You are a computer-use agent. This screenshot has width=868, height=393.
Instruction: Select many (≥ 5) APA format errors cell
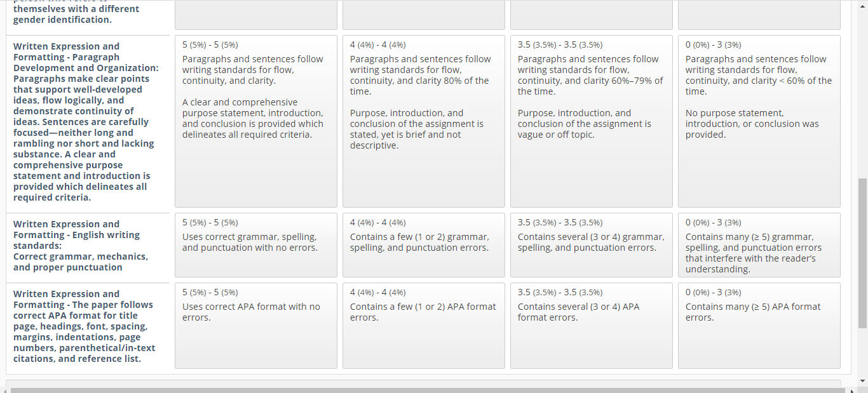759,326
